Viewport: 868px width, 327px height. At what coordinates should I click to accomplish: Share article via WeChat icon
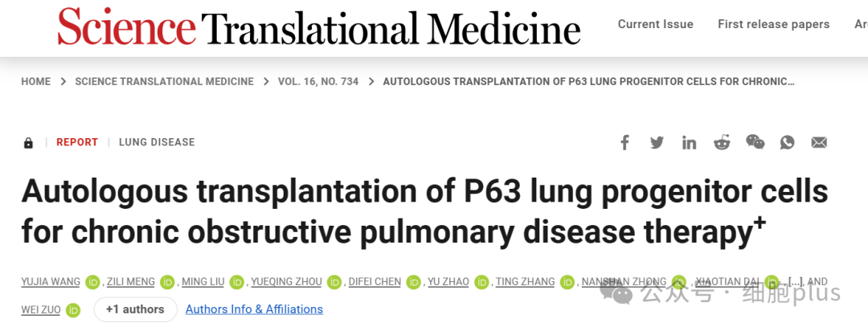[755, 142]
